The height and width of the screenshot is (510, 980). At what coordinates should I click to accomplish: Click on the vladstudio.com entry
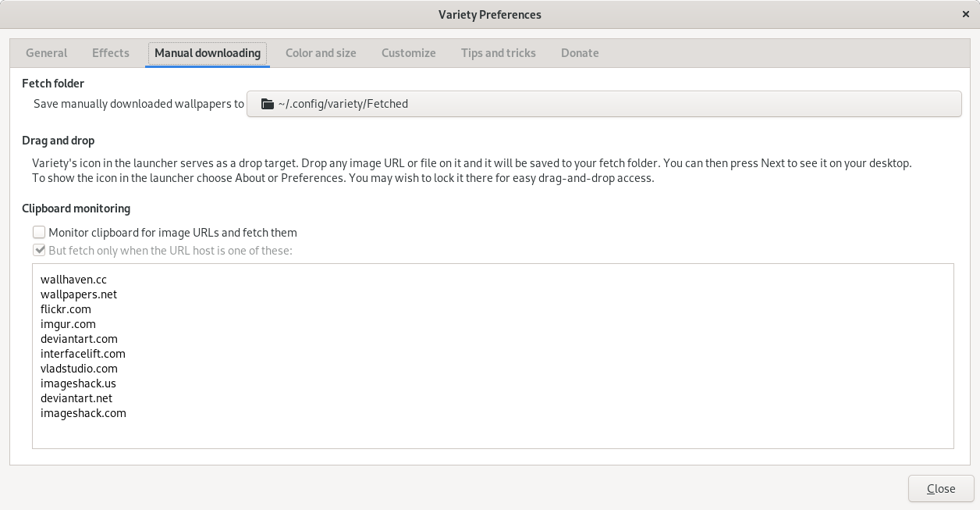[x=79, y=369]
